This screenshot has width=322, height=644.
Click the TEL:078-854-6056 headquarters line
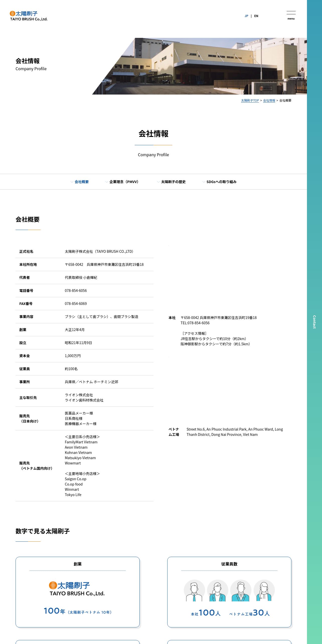coord(195,323)
